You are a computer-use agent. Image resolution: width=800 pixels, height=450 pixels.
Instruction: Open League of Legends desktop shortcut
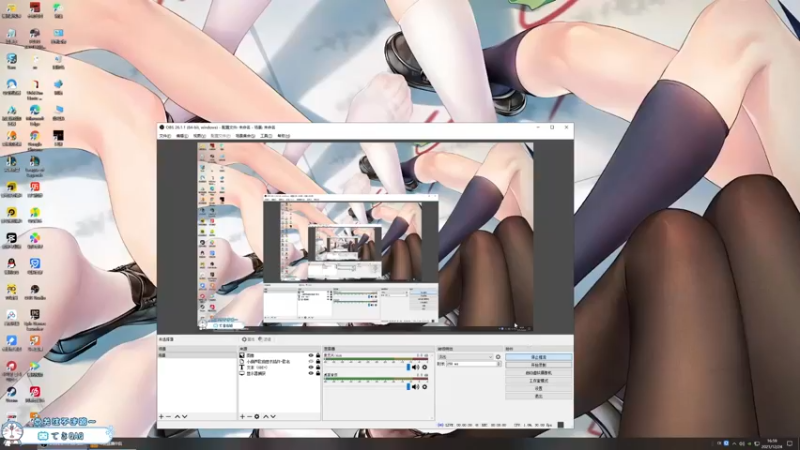[x=35, y=166]
